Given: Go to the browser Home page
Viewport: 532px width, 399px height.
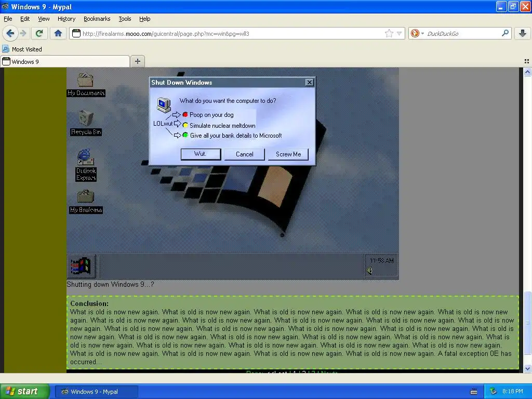Looking at the screenshot, I should 58,33.
